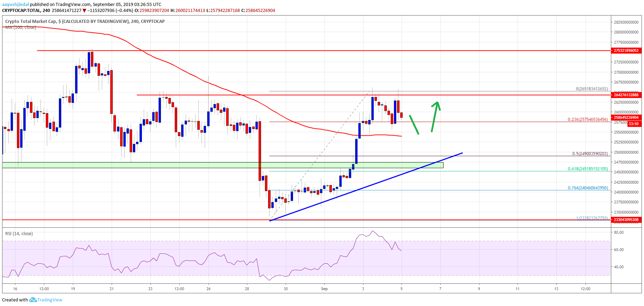Click the low price value L:257942287168
644x306 pixels.
click(223, 11)
